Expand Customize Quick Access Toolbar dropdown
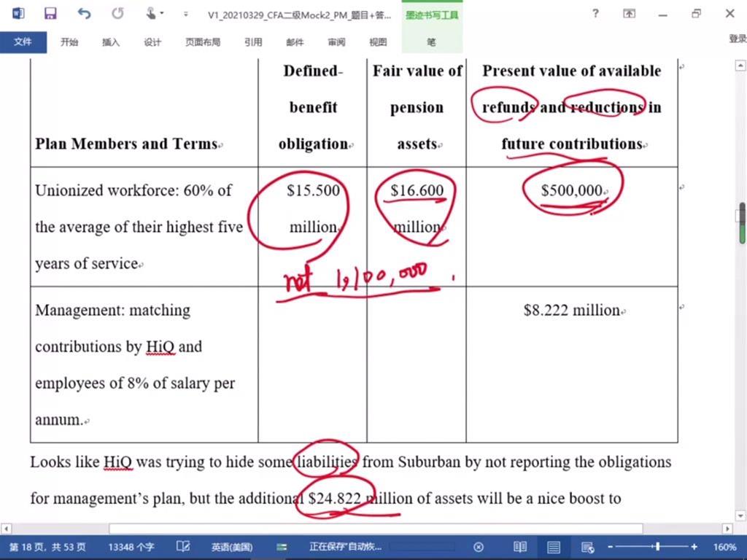The height and width of the screenshot is (560, 747). point(186,14)
